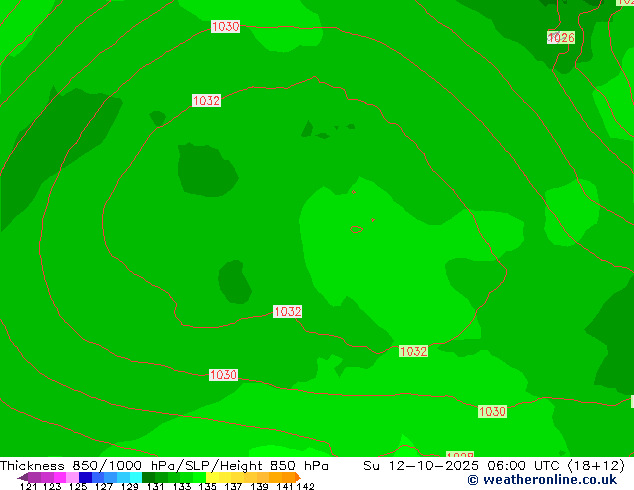Click the date '12-10-2025' in the caption
This screenshot has width=634, height=490.
434,466
